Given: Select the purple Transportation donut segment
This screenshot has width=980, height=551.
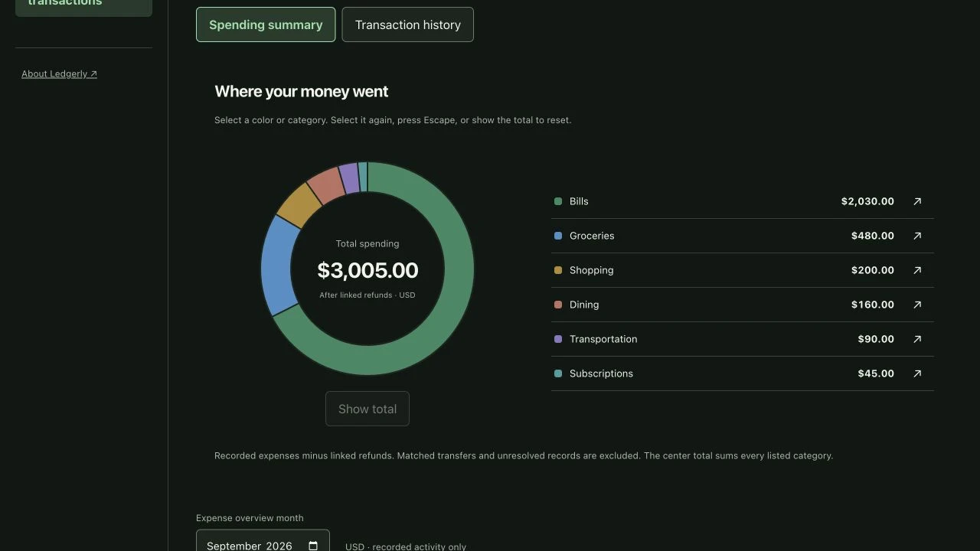Looking at the screenshot, I should click(x=349, y=178).
